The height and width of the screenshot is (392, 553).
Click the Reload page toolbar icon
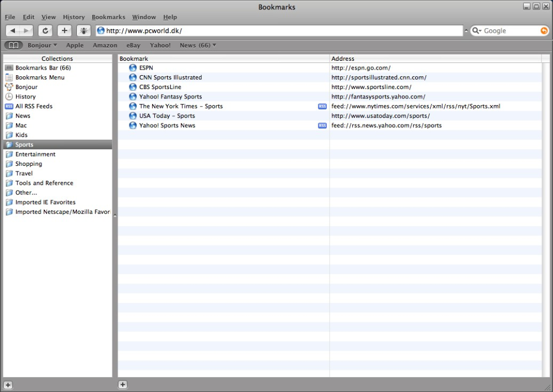pos(45,31)
